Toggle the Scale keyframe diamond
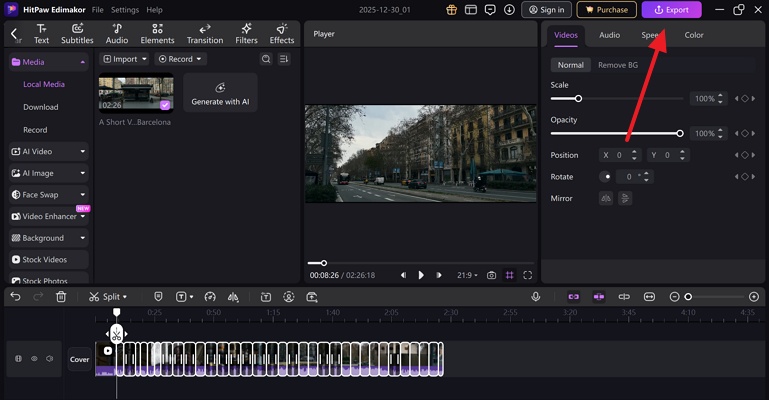The height and width of the screenshot is (400, 769). (x=744, y=99)
